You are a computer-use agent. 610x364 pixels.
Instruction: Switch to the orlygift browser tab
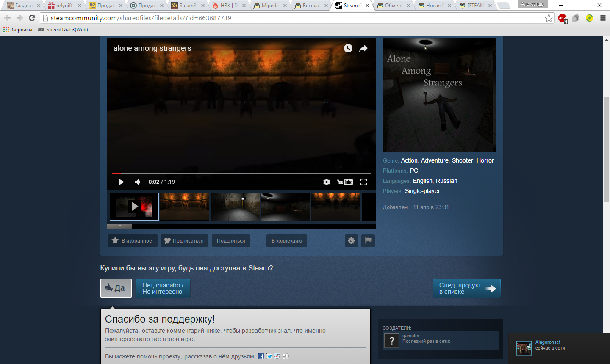point(64,6)
